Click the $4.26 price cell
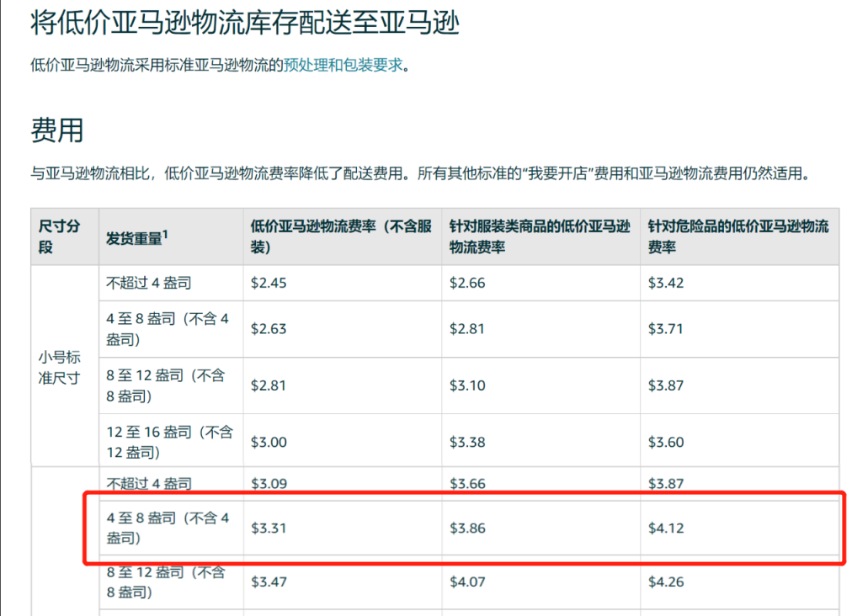The height and width of the screenshot is (616, 852). pos(739,581)
